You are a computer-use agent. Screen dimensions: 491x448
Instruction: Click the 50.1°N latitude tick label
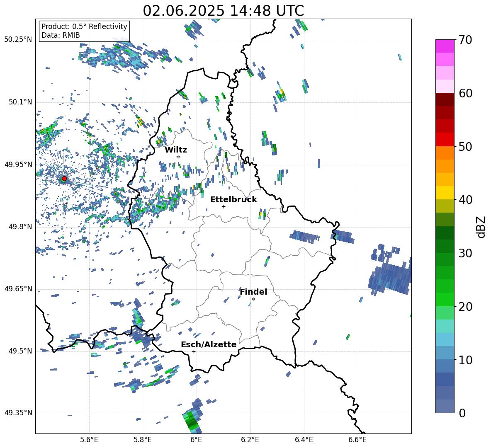[x=20, y=102]
